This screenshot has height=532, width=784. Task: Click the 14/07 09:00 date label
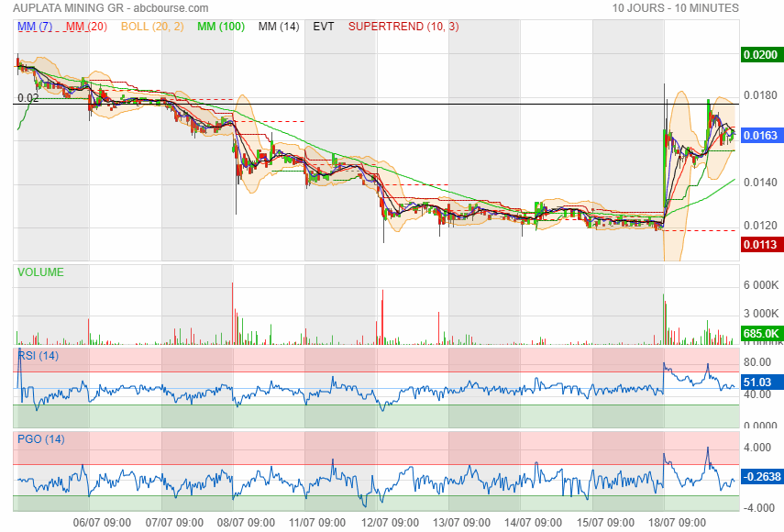[x=533, y=523]
